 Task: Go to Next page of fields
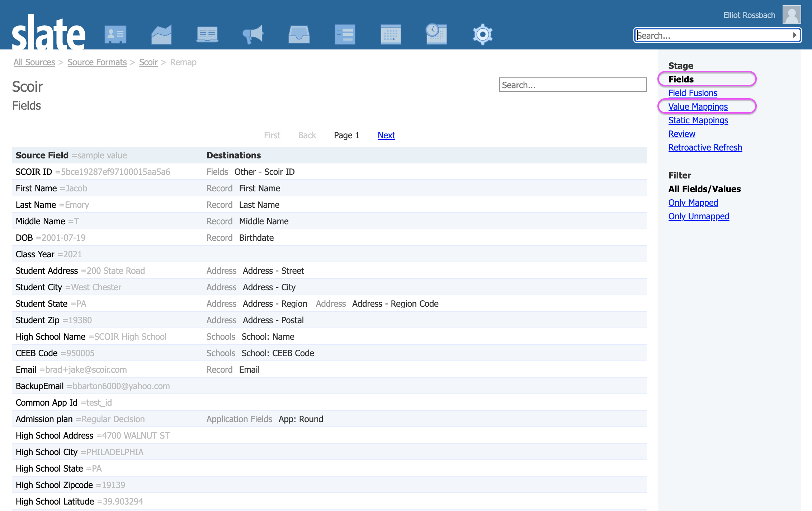(x=386, y=135)
